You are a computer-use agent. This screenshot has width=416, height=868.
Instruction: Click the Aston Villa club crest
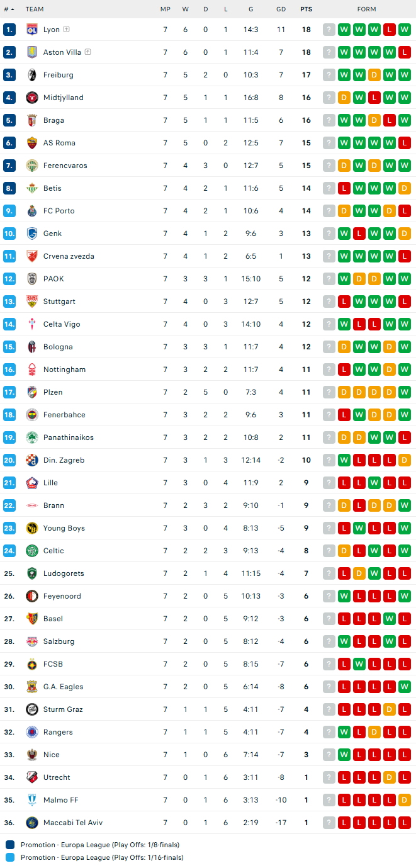pyautogui.click(x=32, y=52)
